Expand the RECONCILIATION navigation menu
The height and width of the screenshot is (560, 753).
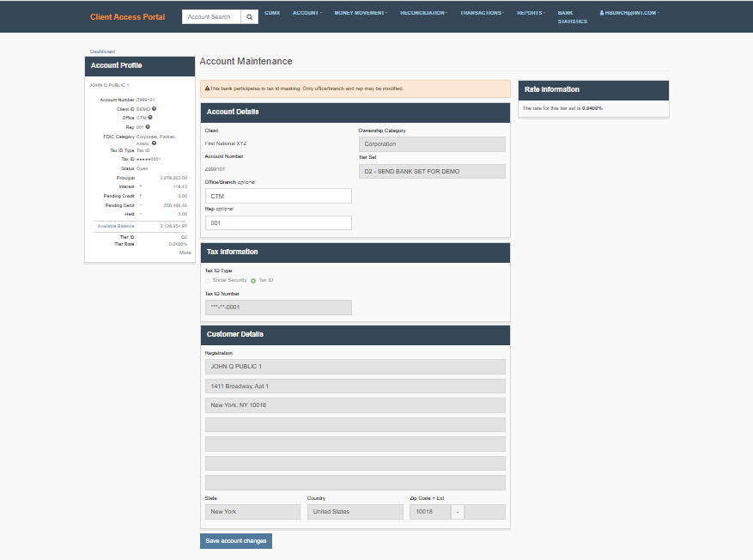pyautogui.click(x=423, y=13)
